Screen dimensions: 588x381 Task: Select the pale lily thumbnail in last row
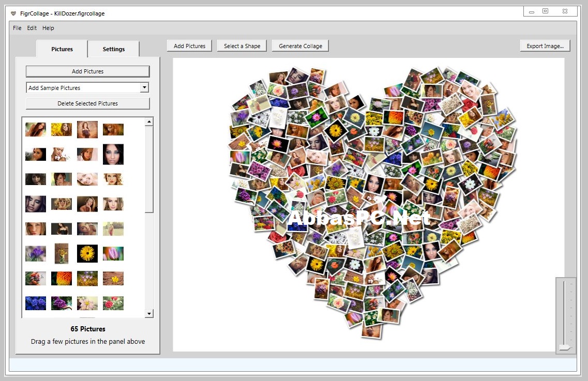[x=87, y=303]
